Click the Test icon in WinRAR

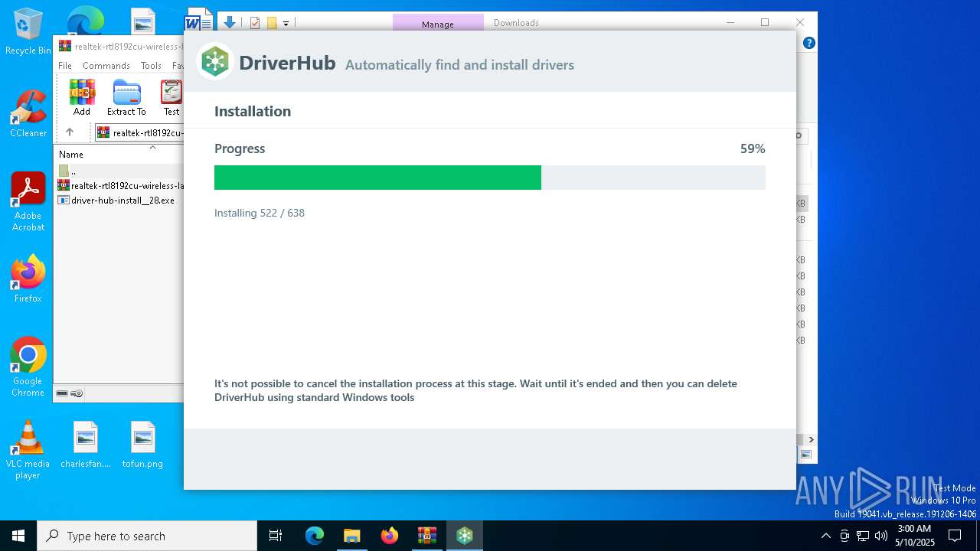pyautogui.click(x=171, y=98)
